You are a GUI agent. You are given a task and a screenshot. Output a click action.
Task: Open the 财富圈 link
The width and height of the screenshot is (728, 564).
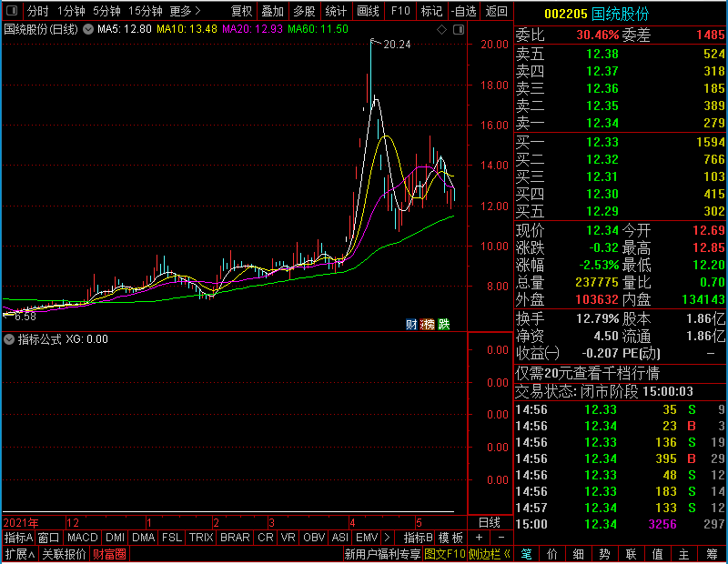[109, 554]
